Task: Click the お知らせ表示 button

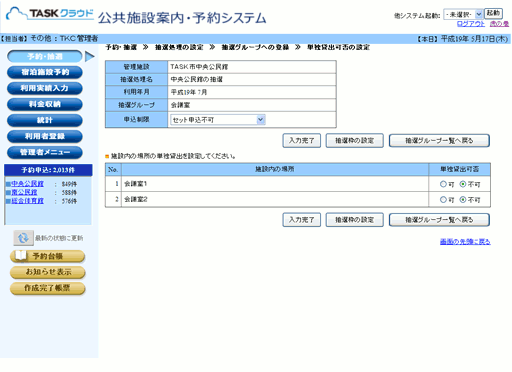Action: click(48, 272)
